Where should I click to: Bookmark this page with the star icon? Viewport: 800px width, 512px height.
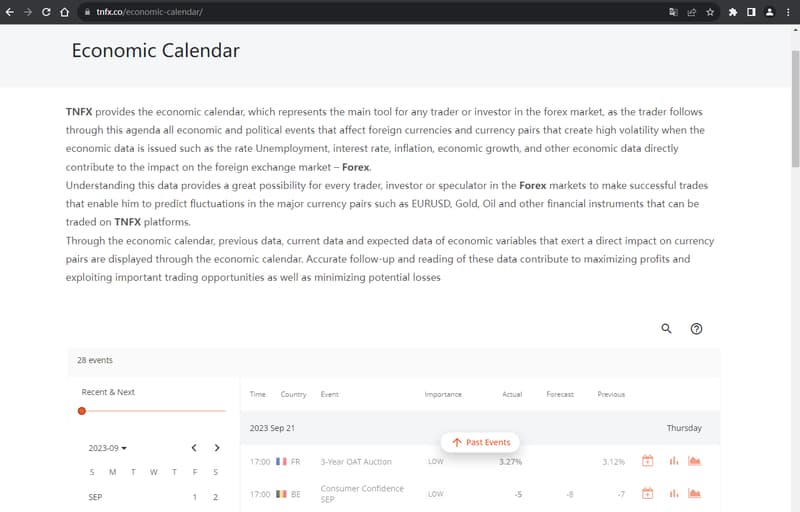click(710, 12)
